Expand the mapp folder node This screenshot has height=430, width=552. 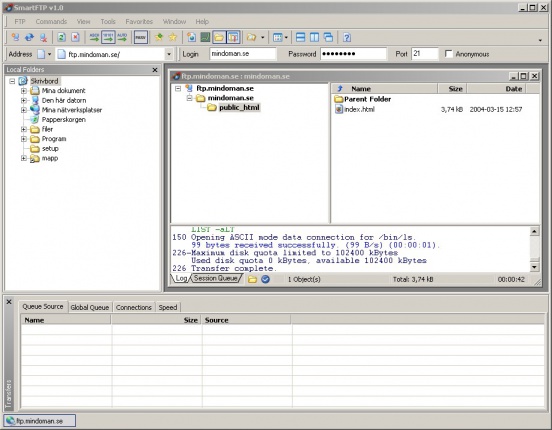tap(24, 158)
